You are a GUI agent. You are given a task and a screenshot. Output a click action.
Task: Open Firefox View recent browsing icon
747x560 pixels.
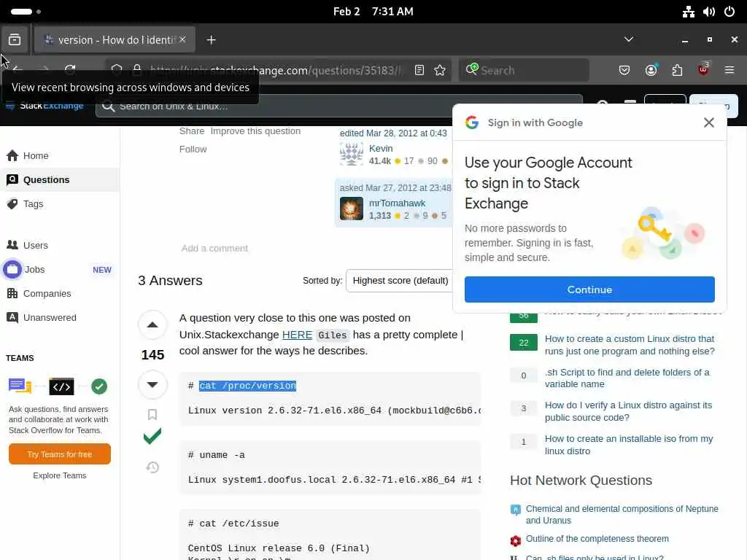(15, 40)
